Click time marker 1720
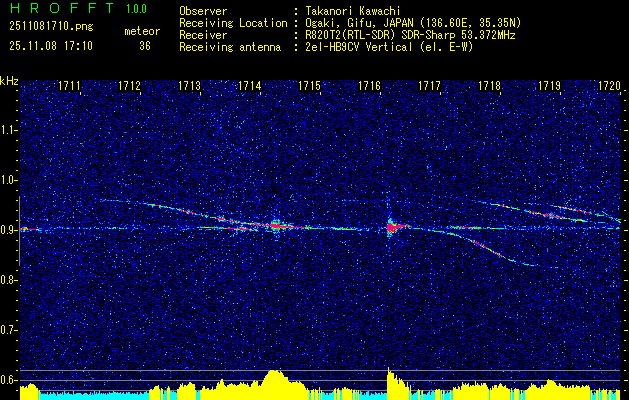Image resolution: width=629 pixels, height=400 pixels. pyautogui.click(x=609, y=85)
